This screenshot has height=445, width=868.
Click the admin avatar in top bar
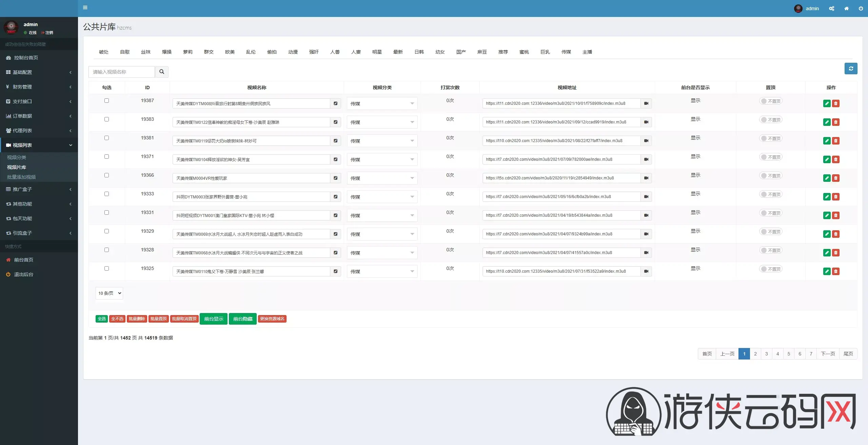pos(798,8)
